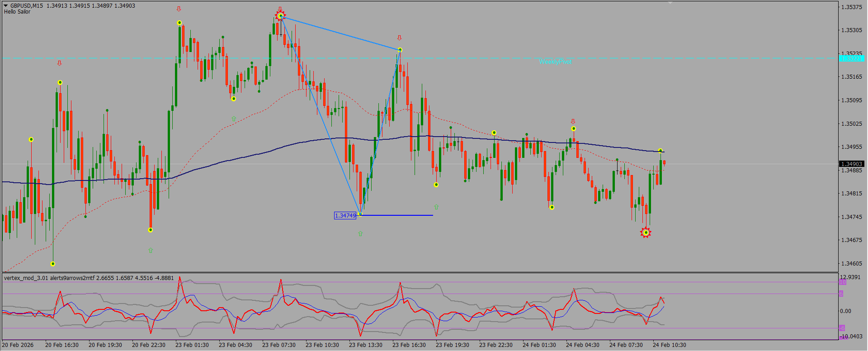The height and width of the screenshot is (351, 868).
Task: Select the yellow dot at the trendline's 23 Feb 16:30 peak
Action: pyautogui.click(x=400, y=50)
